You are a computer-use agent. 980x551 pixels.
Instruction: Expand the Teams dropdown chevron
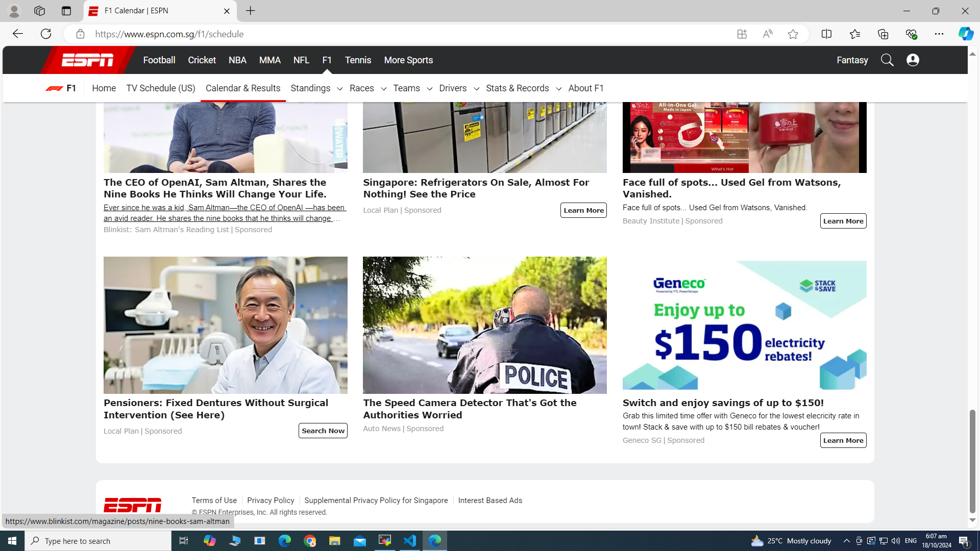[429, 89]
